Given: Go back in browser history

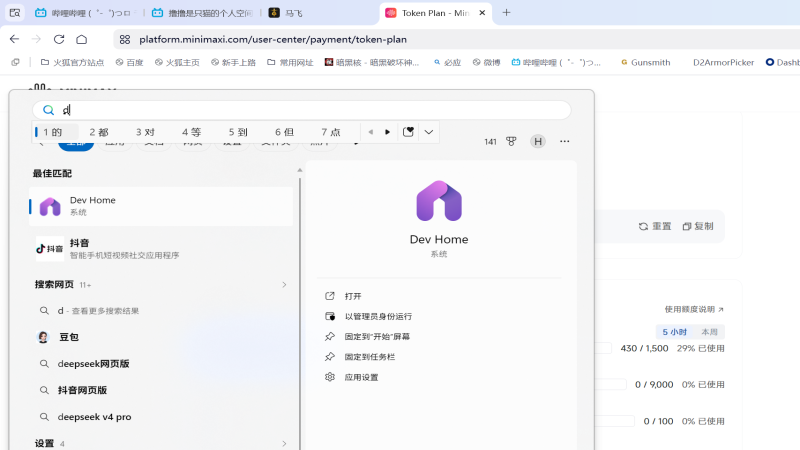Looking at the screenshot, I should coord(14,39).
